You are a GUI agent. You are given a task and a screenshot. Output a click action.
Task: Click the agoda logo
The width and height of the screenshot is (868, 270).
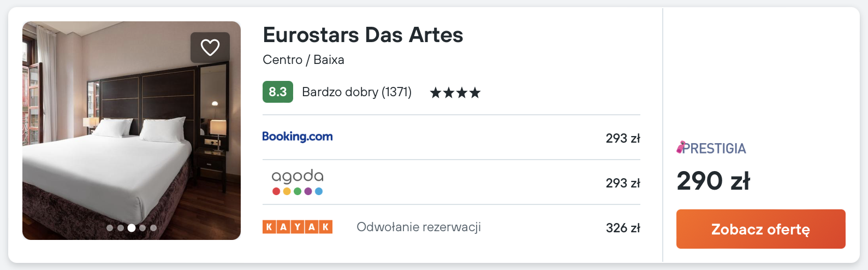click(x=298, y=182)
